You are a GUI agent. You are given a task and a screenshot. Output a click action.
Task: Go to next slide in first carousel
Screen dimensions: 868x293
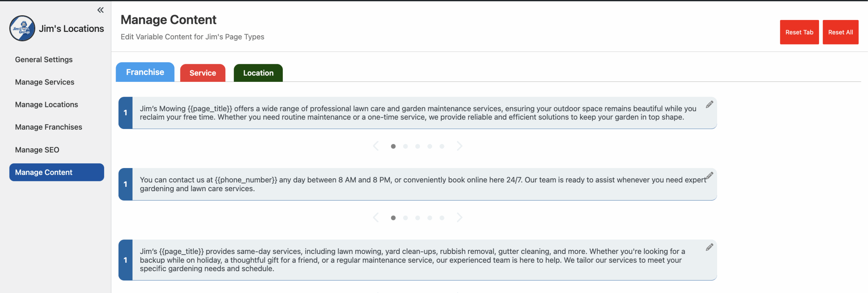pyautogui.click(x=459, y=146)
